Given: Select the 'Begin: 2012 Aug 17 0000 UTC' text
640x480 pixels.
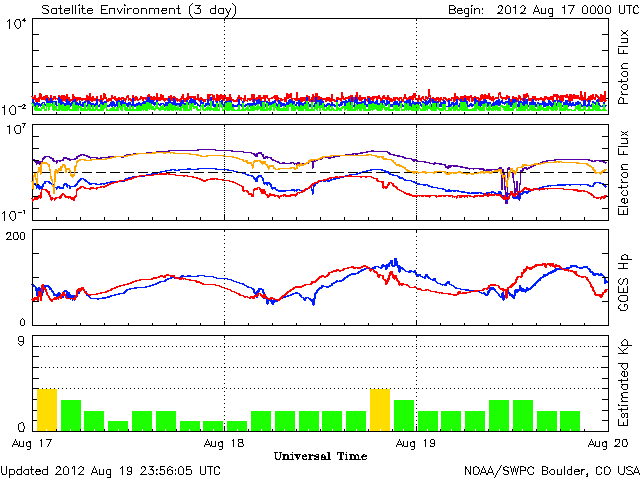Looking at the screenshot, I should click(x=544, y=10).
